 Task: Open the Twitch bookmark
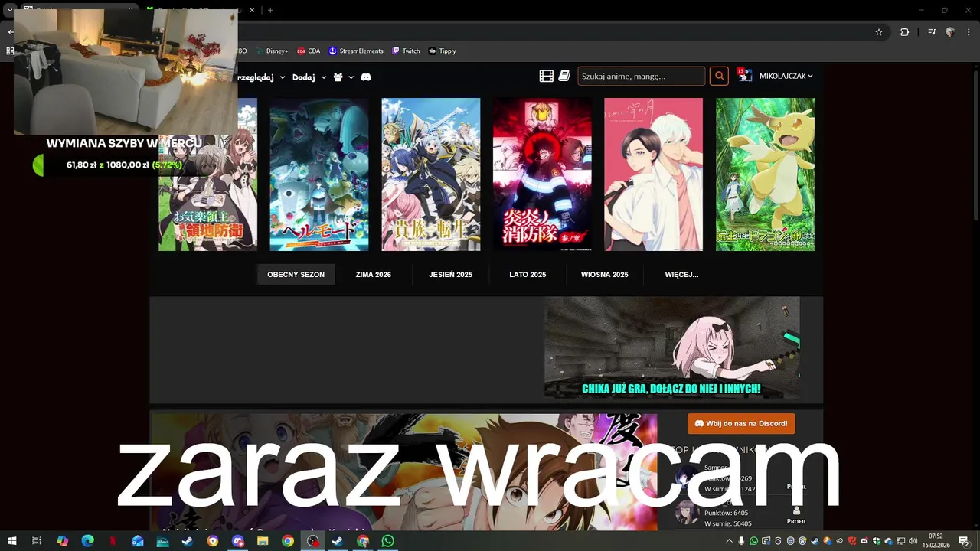click(x=406, y=51)
